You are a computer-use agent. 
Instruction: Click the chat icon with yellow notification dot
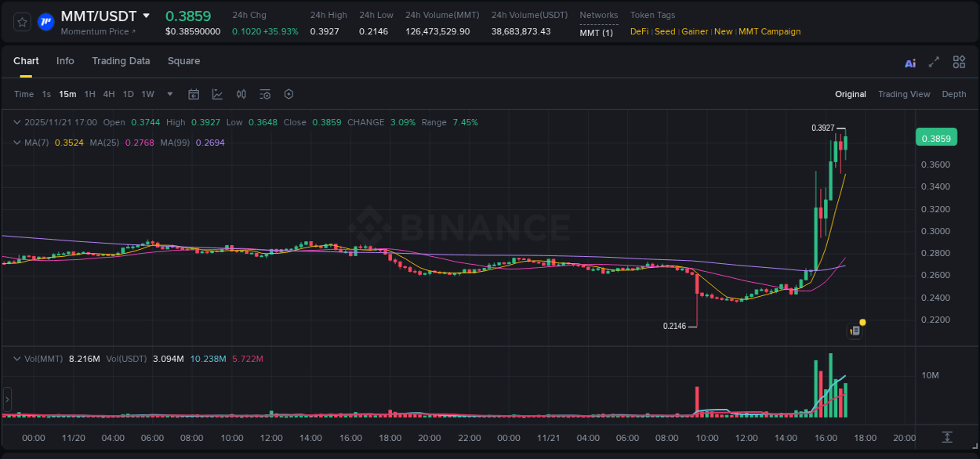(x=855, y=330)
